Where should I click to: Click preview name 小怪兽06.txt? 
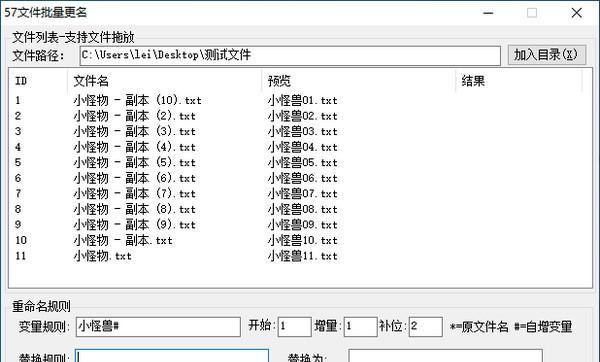(302, 178)
